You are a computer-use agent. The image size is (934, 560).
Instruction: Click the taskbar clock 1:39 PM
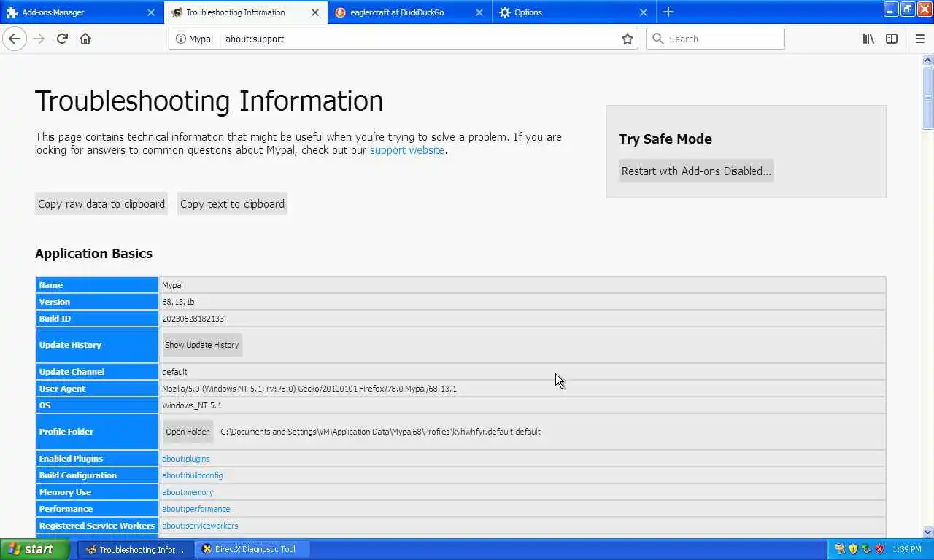tap(906, 549)
